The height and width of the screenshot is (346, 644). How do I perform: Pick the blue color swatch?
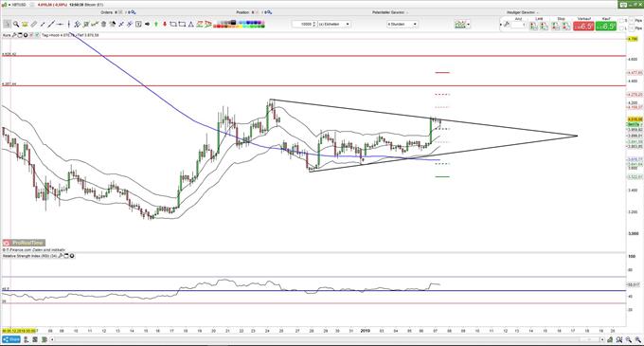(249, 22)
